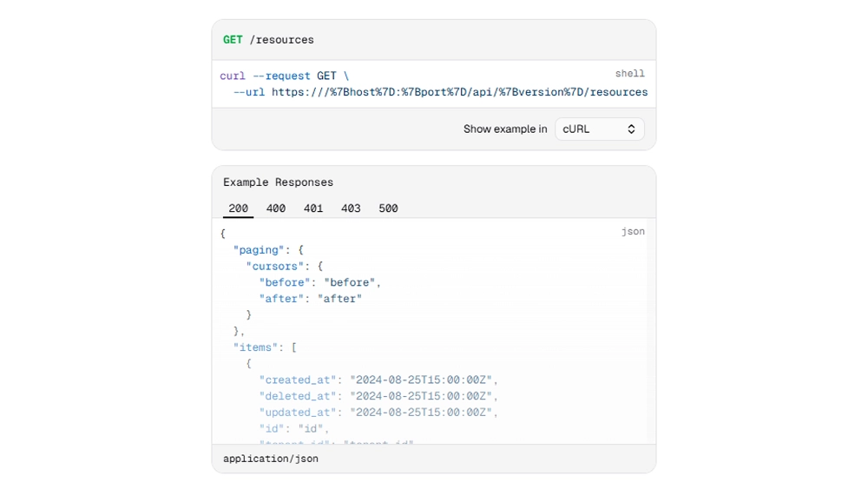This screenshot has width=868, height=489.
Task: View the 500 response tab
Action: [388, 208]
